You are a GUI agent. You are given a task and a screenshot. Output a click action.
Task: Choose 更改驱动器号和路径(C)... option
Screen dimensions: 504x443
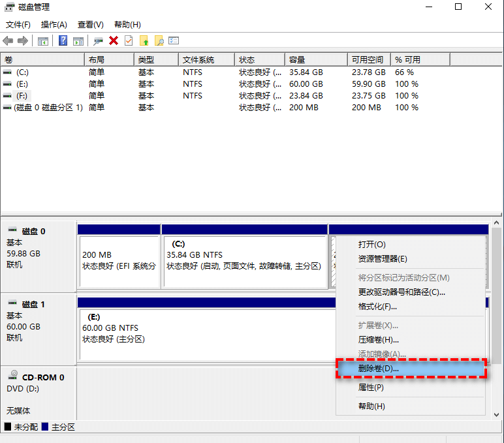(x=411, y=292)
